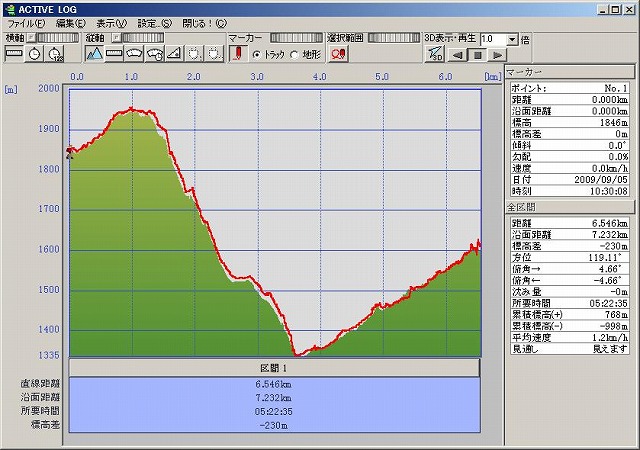This screenshot has height=450, width=640.
Task: Click the 累積標高(+) value 768m
Action: [x=616, y=315]
